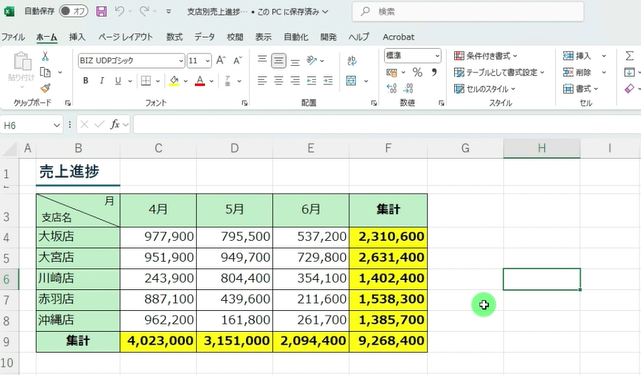Switch to the データ tab

pyautogui.click(x=204, y=37)
